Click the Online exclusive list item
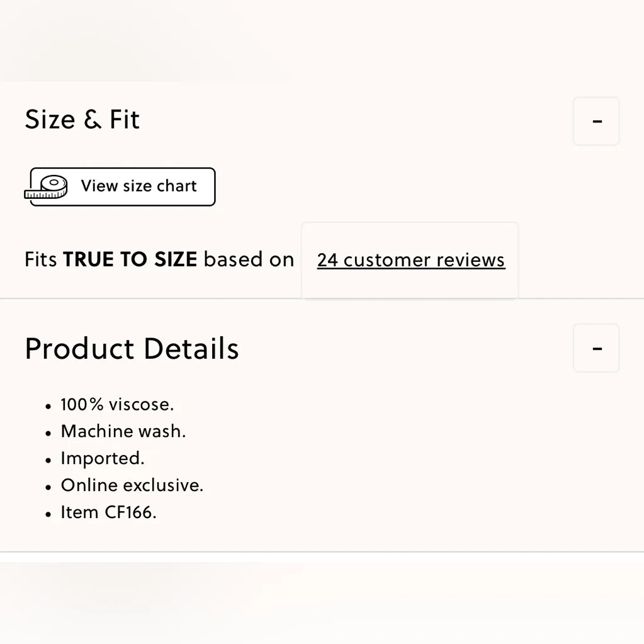This screenshot has width=644, height=644. point(132,485)
